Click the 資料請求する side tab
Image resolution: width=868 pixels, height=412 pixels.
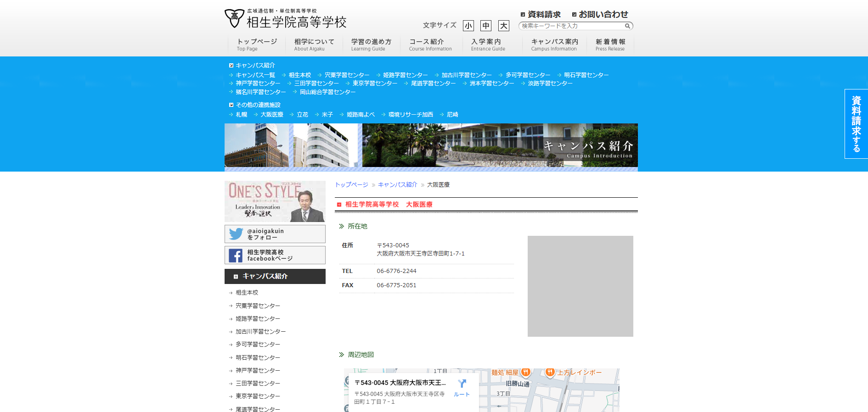pyautogui.click(x=856, y=124)
